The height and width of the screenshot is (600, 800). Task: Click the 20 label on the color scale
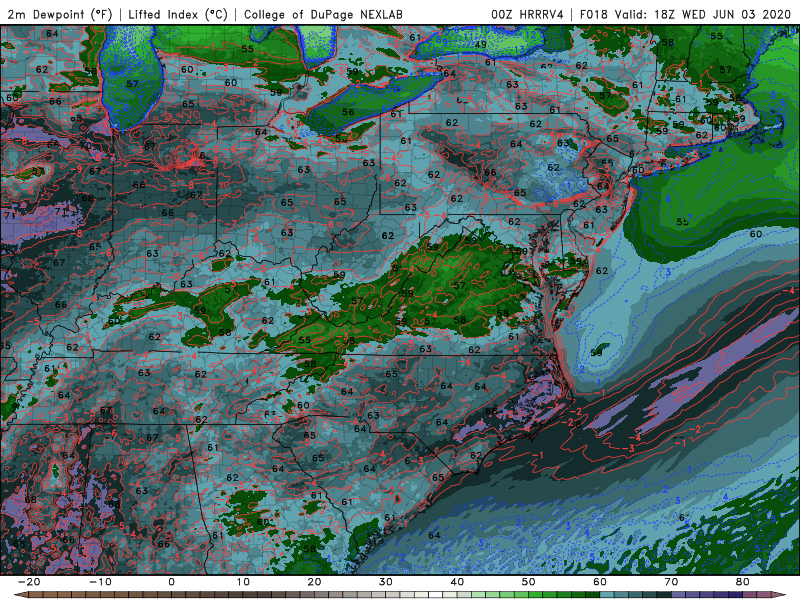tap(314, 582)
